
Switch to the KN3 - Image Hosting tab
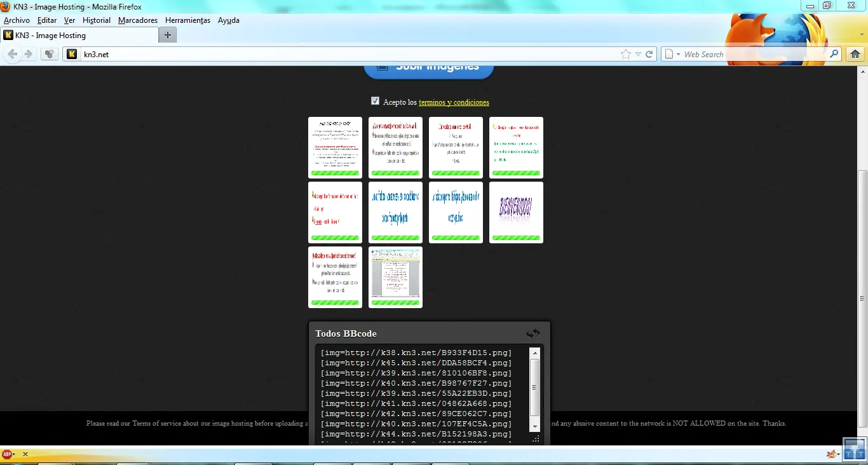tap(51, 36)
